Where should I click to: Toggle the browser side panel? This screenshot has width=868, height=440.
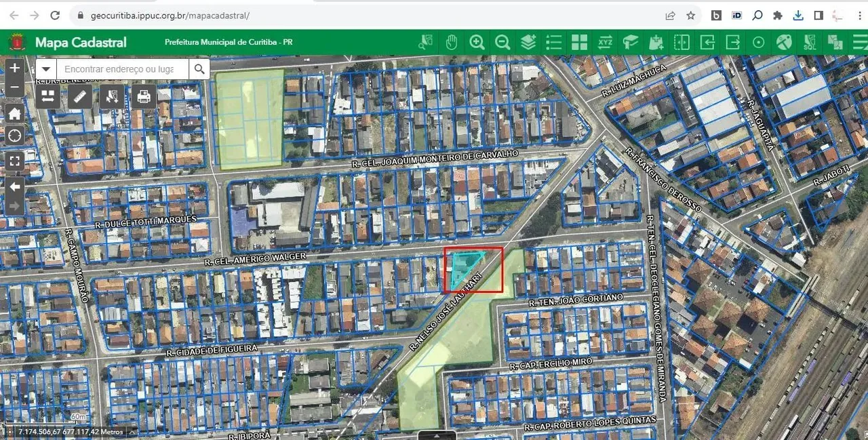[818, 15]
